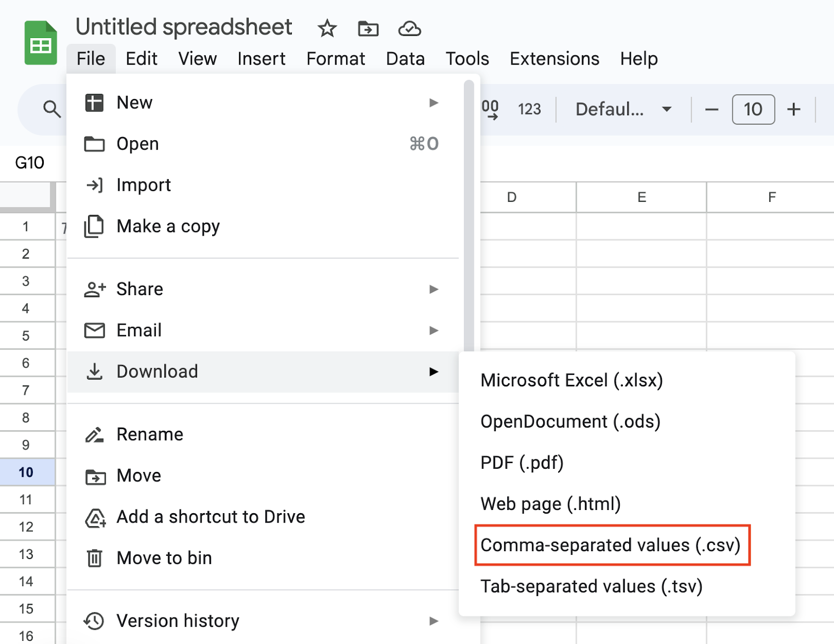Click the Move folder icon in menu
Viewport: 834px width, 644px height.
pos(95,476)
